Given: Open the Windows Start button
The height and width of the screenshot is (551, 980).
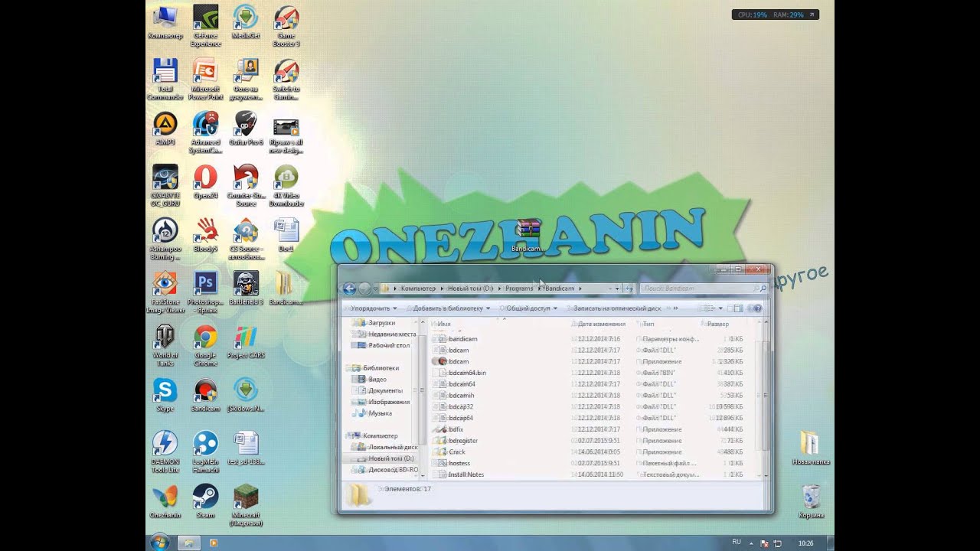Looking at the screenshot, I should tap(160, 543).
